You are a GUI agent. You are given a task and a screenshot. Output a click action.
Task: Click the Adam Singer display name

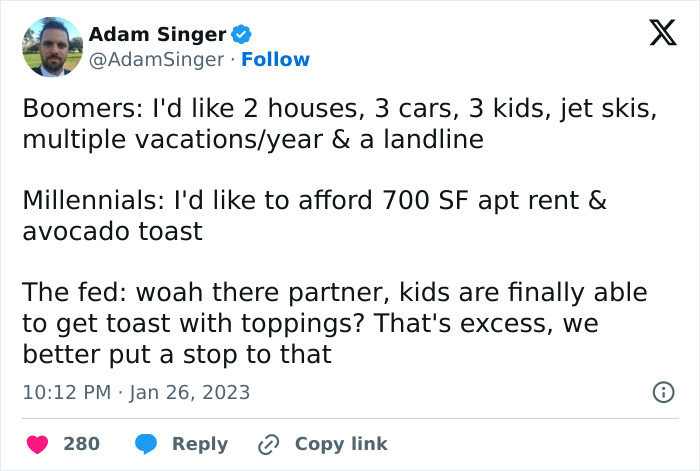tap(157, 35)
